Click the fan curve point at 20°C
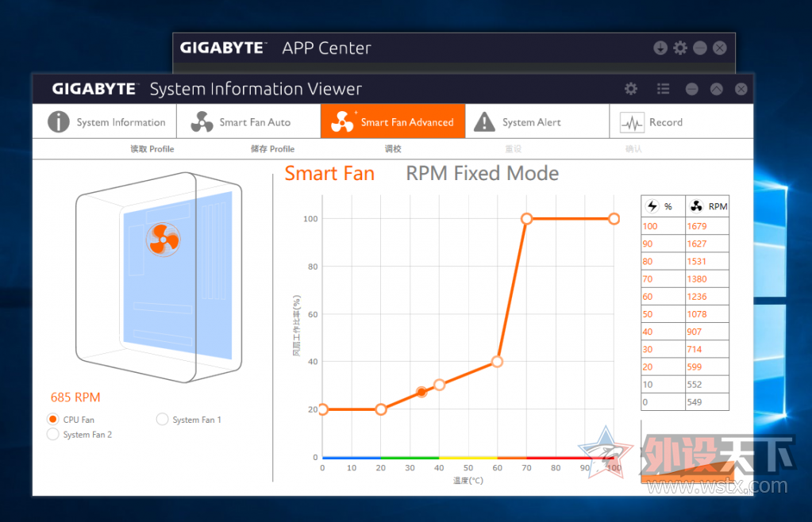This screenshot has height=522, width=812. click(x=381, y=409)
